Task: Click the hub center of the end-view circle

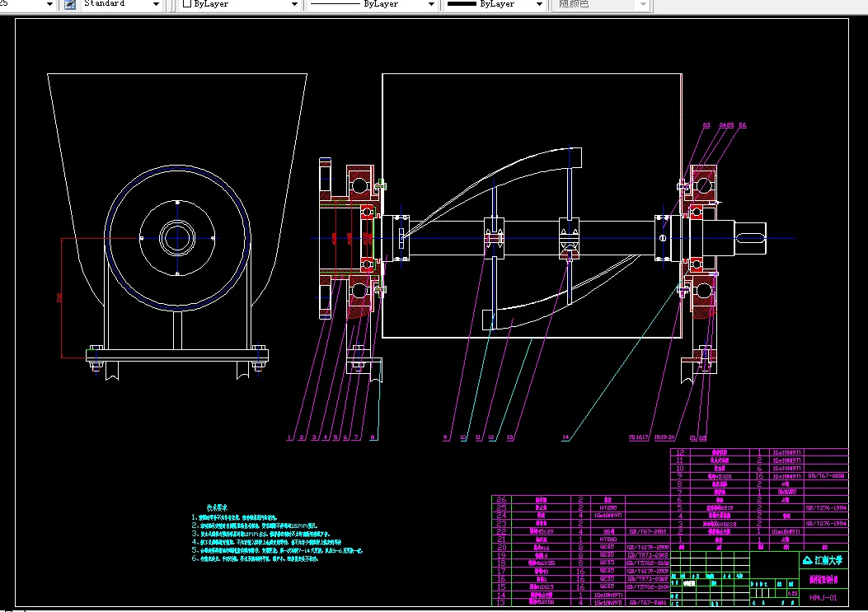Action: pos(177,238)
